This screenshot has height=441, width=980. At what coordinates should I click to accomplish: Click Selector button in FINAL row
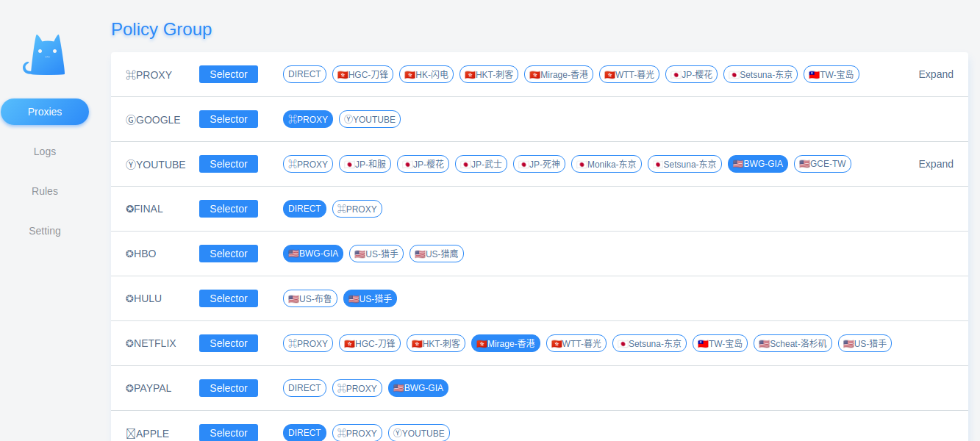point(229,209)
